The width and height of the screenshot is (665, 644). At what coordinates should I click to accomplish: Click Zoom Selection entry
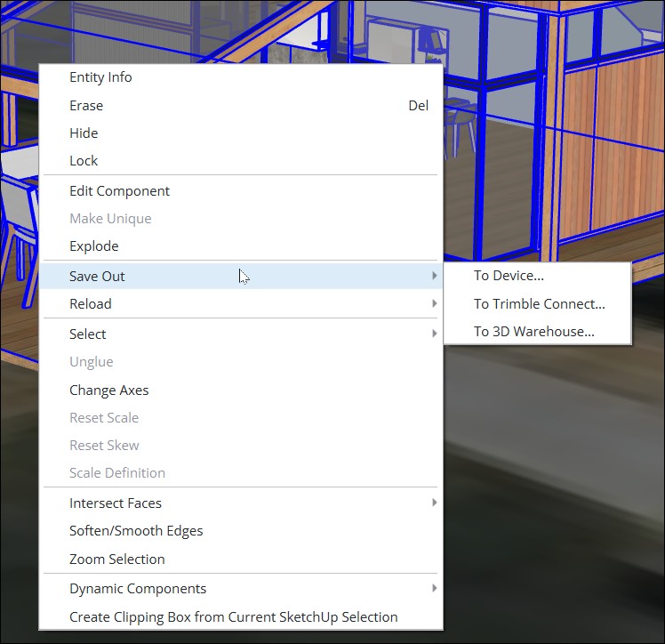pyautogui.click(x=116, y=559)
